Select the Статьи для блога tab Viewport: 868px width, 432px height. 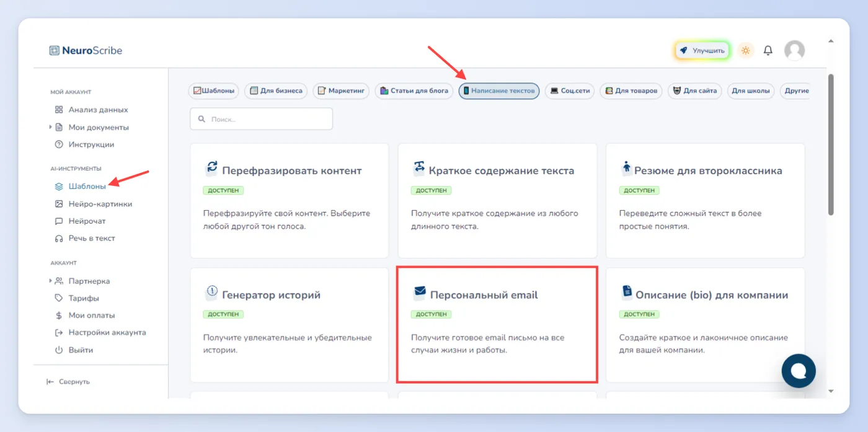(414, 91)
